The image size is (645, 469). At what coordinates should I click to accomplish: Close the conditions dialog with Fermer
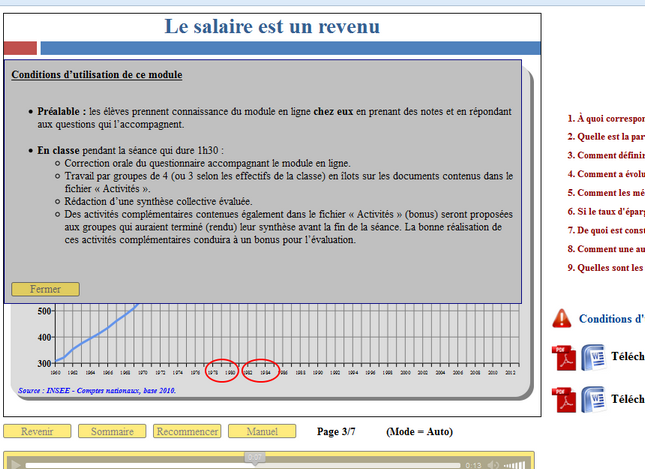(x=45, y=289)
